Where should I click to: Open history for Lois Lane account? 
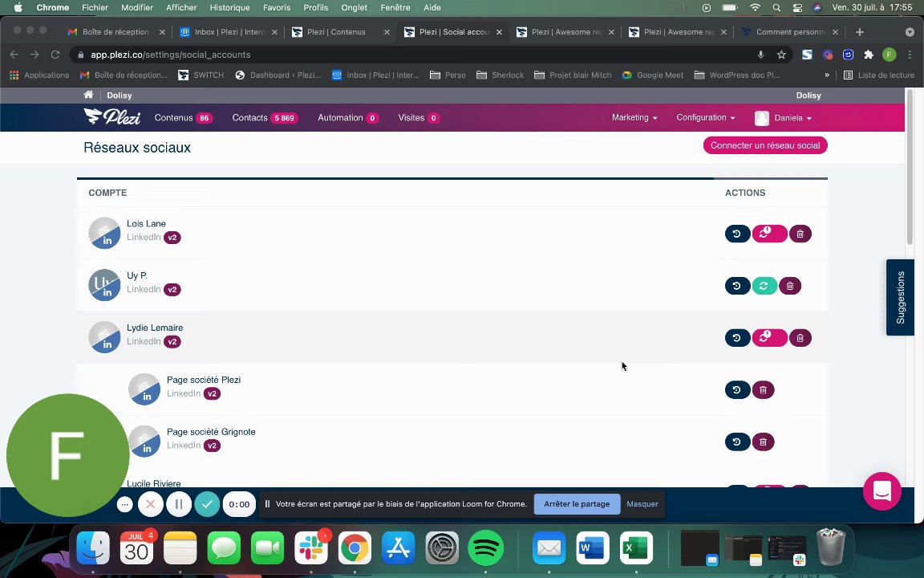click(x=737, y=234)
